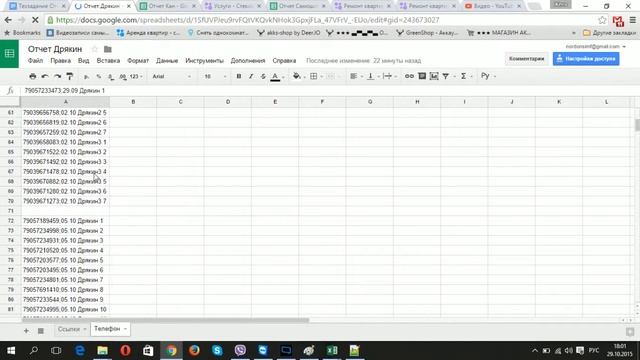This screenshot has height=360, width=640.
Task: Open vertical align options
Action: pyautogui.click(x=371, y=76)
